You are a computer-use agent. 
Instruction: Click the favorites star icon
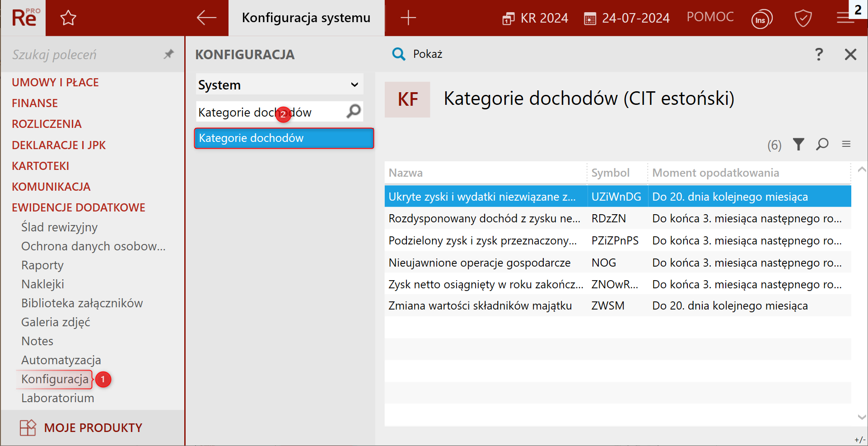68,18
